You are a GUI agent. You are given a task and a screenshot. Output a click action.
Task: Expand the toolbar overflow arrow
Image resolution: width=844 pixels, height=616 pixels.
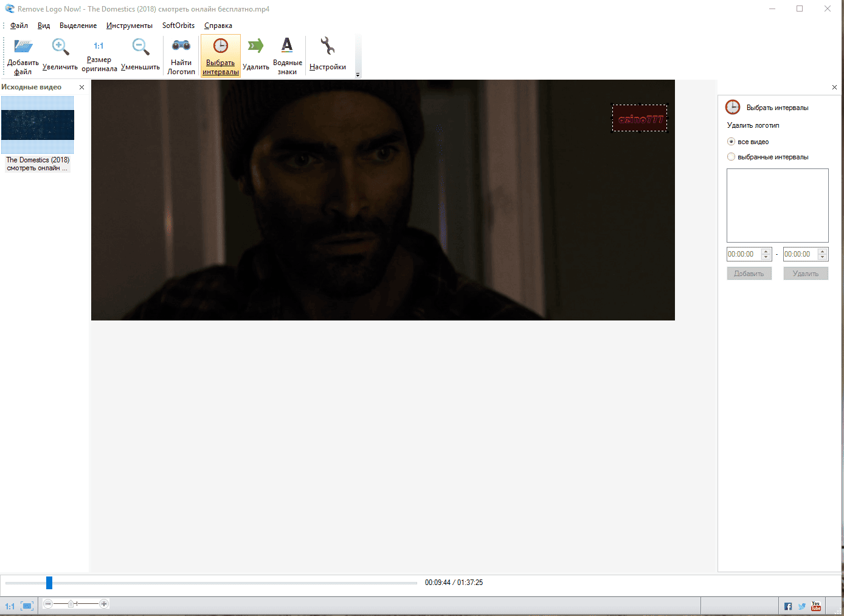point(358,75)
